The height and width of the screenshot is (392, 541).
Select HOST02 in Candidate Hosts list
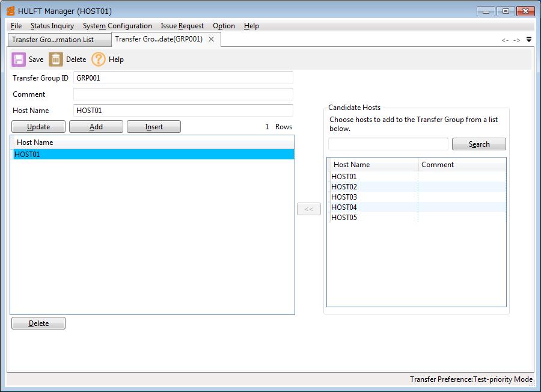click(418, 187)
